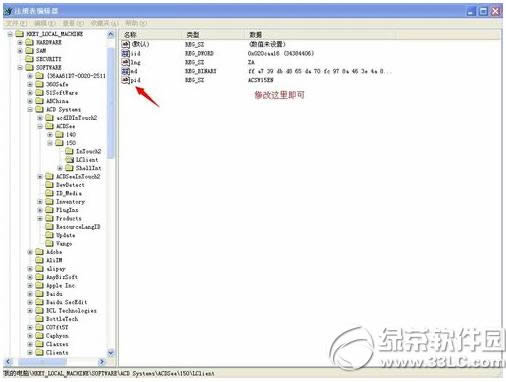This screenshot has height=382, width=506.
Task: Click the ACDSee folder icon
Action: 49,126
